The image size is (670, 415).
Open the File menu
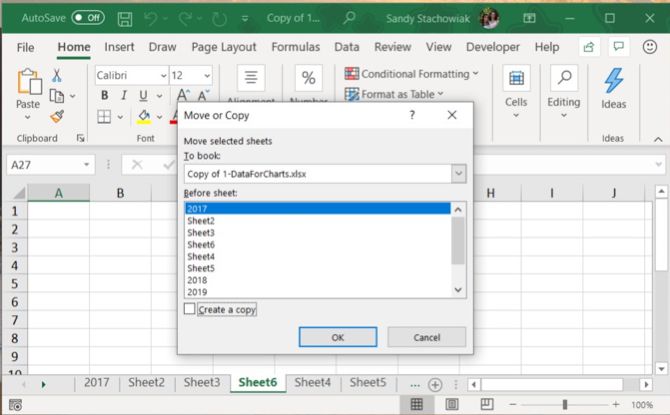click(25, 47)
